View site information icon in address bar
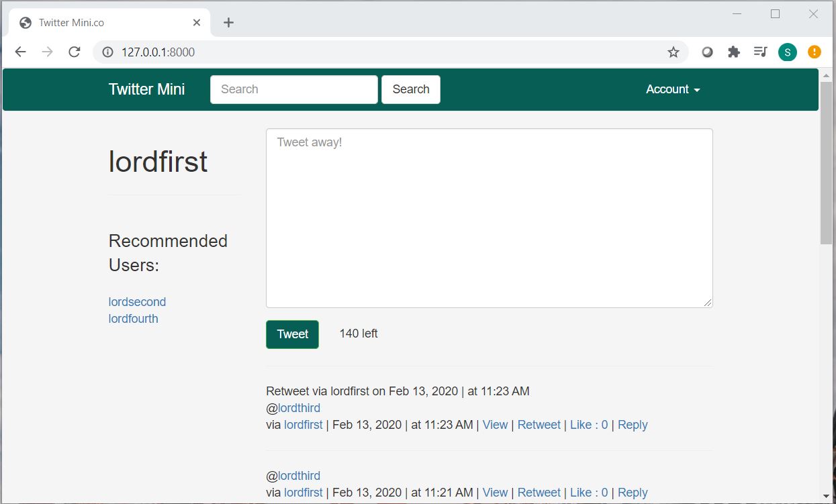The height and width of the screenshot is (504, 836). pos(107,52)
